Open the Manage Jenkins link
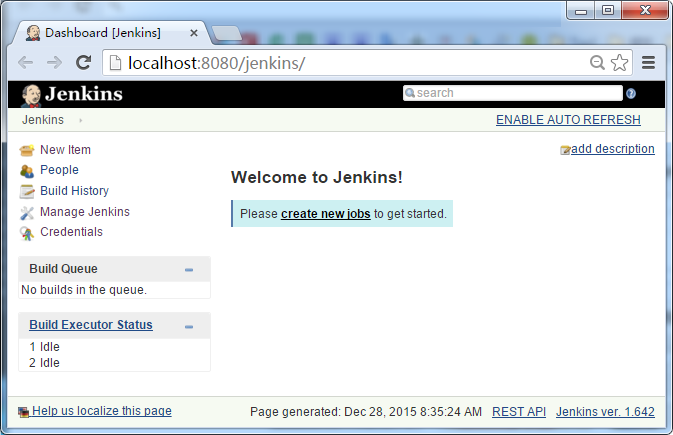 point(85,212)
